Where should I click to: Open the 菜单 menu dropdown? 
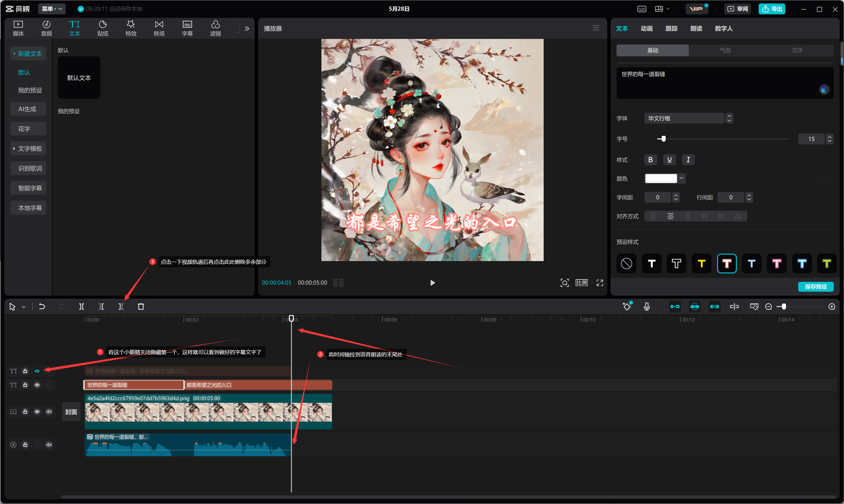(x=52, y=9)
